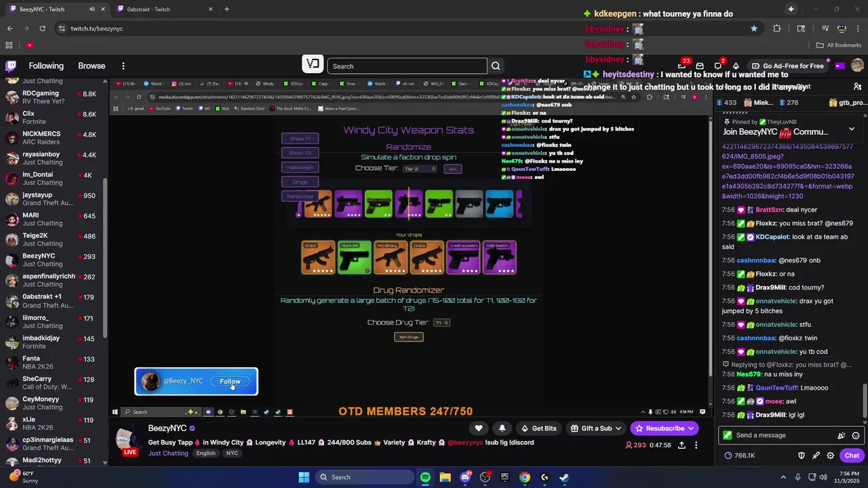Open a new browser tab

[x=226, y=9]
